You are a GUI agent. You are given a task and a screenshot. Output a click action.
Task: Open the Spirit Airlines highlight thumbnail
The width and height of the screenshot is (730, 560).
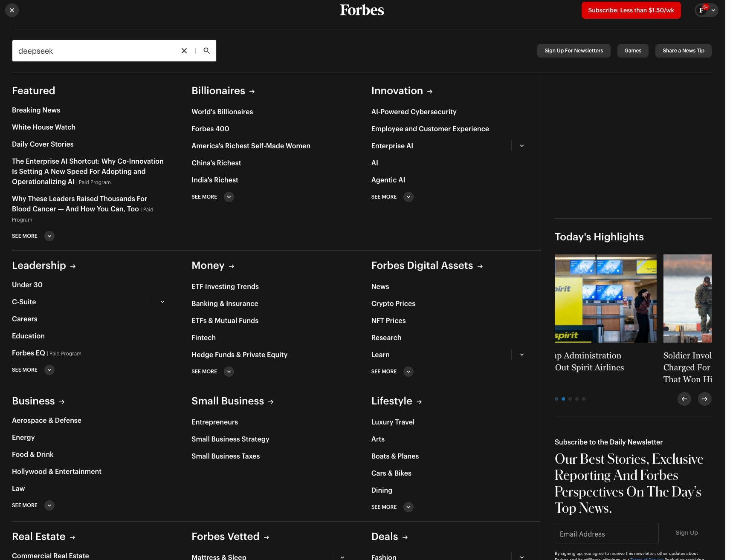pos(605,298)
